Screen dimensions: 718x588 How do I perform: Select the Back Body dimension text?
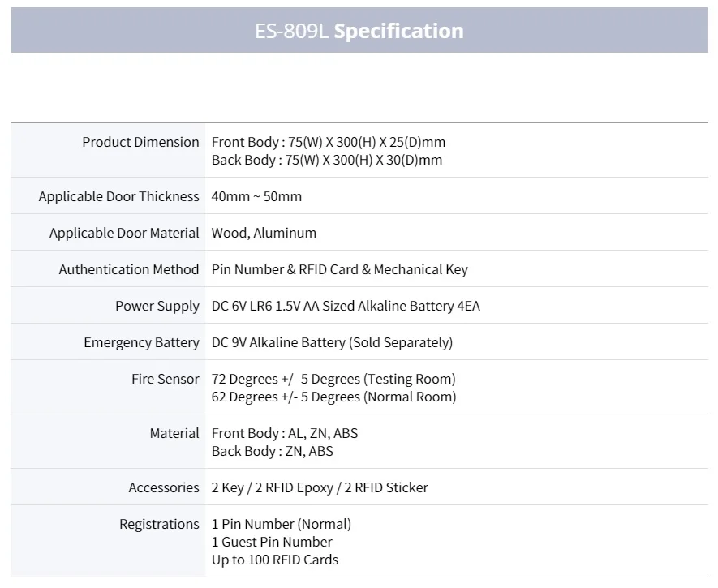[x=327, y=160]
